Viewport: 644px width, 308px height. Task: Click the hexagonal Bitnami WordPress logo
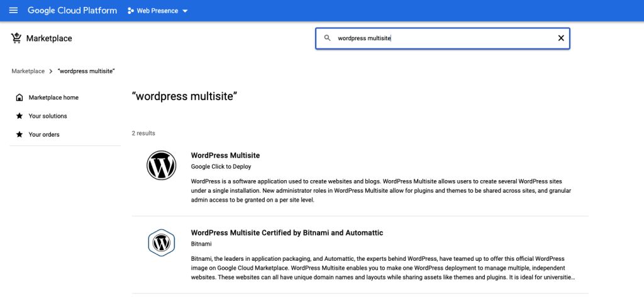coord(161,242)
